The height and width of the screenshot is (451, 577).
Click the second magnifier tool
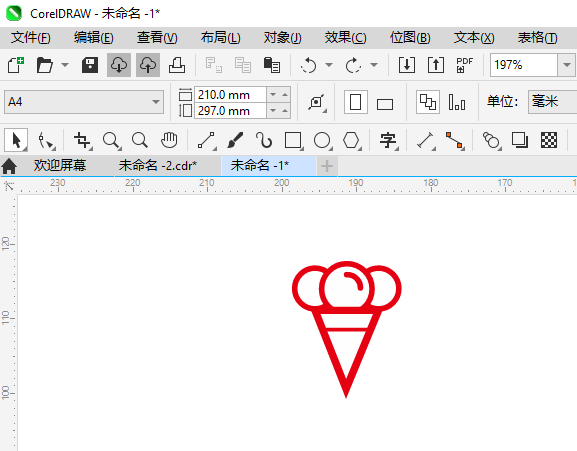point(140,140)
